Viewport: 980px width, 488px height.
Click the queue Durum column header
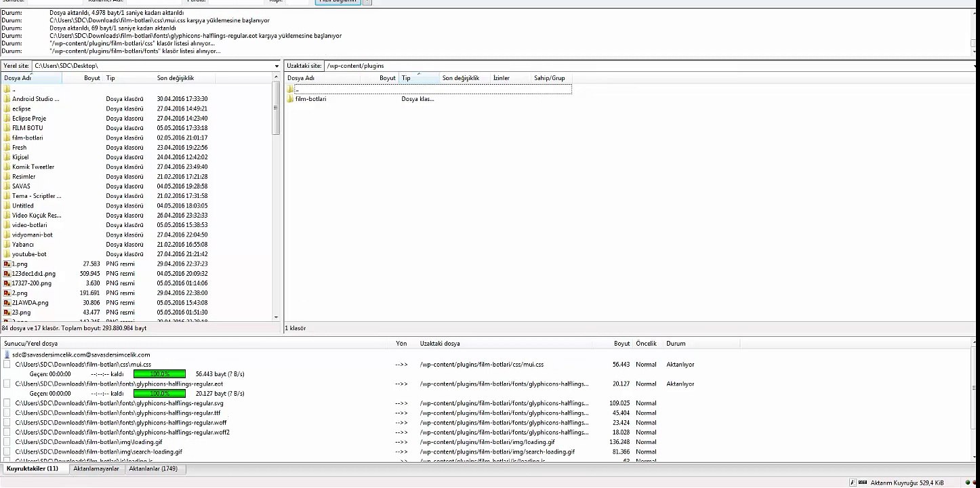(701, 344)
